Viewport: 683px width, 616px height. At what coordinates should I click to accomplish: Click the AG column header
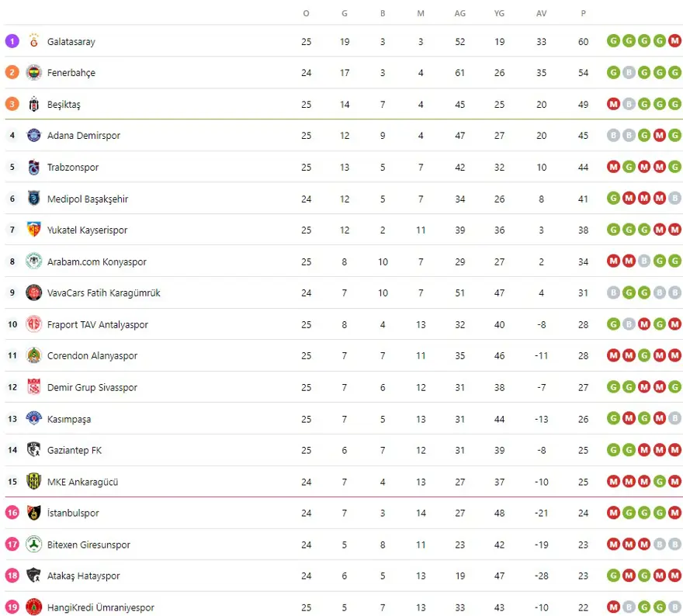click(x=460, y=13)
